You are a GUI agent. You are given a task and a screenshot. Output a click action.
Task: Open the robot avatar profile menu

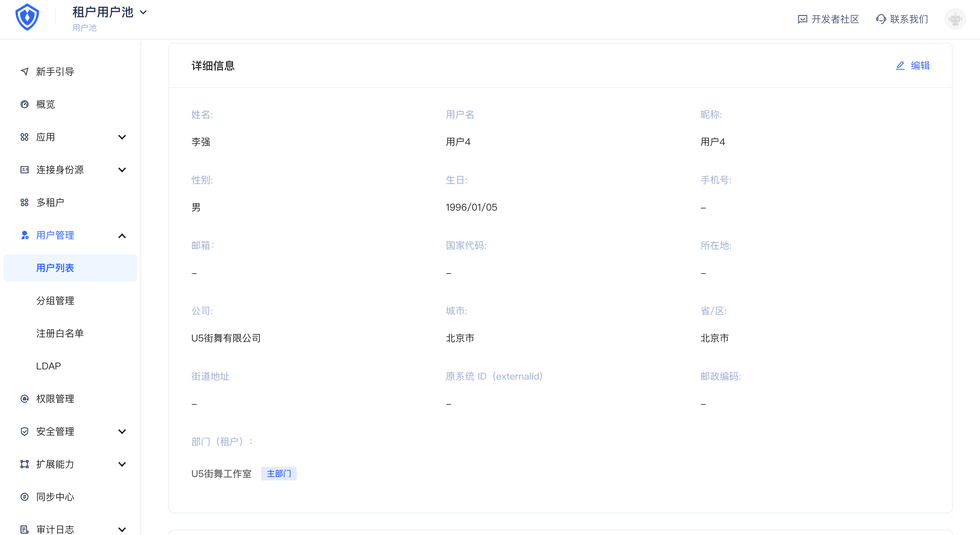click(x=955, y=19)
